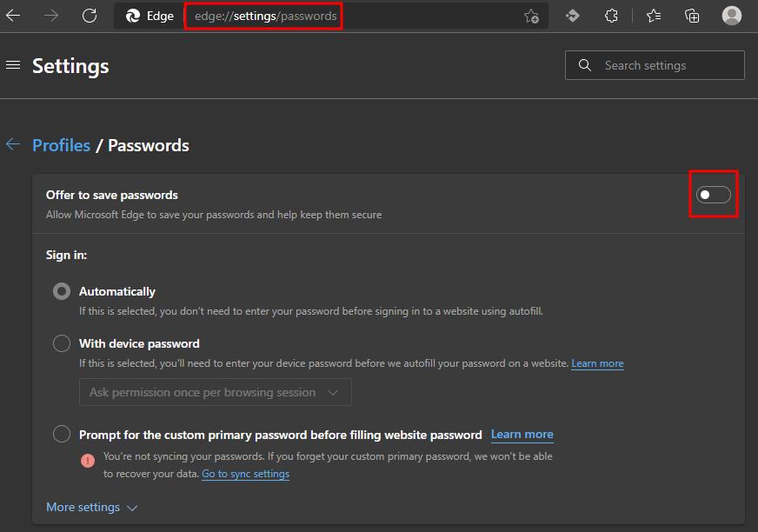758x532 pixels.
Task: Open the Favorites list icon
Action: (654, 16)
